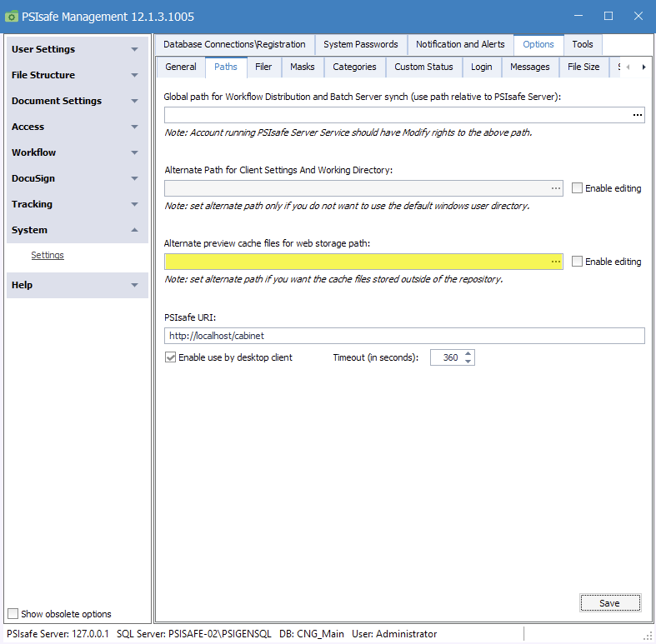This screenshot has height=644, width=656.
Task: Click the PSIsafe URI field
Action: tap(404, 336)
